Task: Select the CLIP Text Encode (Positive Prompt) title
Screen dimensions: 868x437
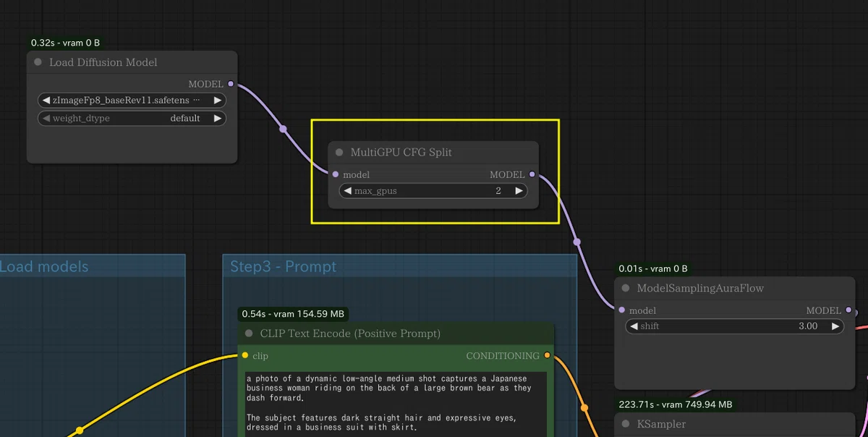Action: [x=350, y=334]
